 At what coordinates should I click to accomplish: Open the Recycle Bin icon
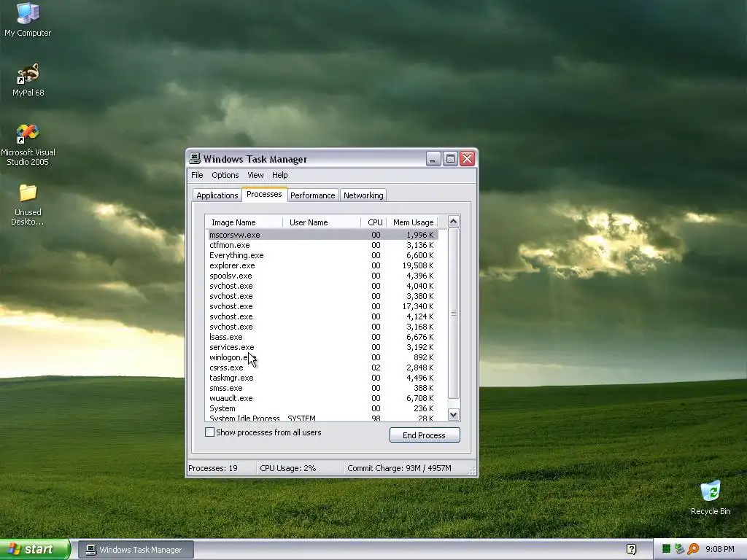coord(711,497)
